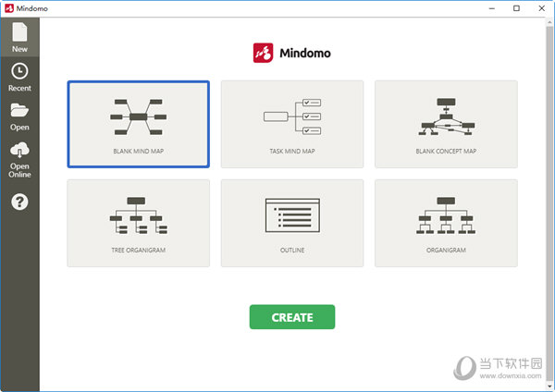The image size is (555, 392).
Task: Click the Mindomo logo in title bar
Action: click(9, 8)
